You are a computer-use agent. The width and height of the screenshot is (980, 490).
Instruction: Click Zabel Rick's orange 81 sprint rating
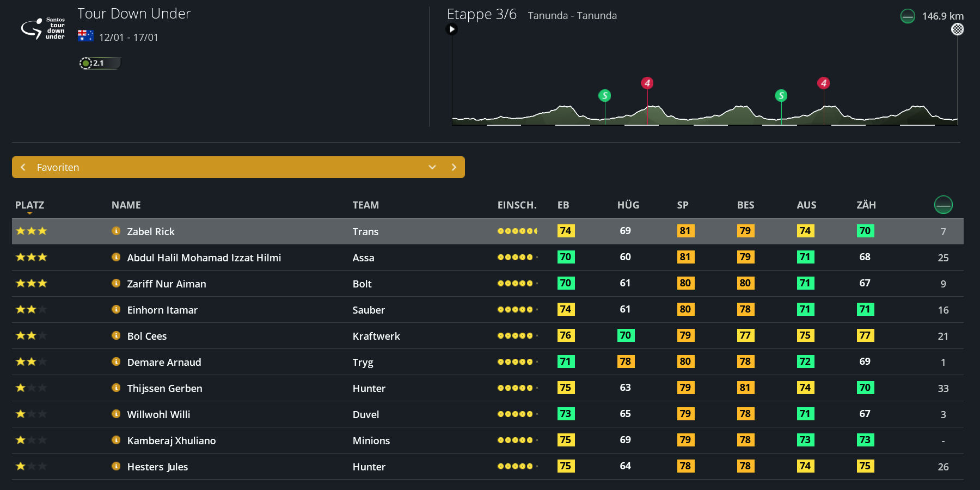(x=685, y=231)
